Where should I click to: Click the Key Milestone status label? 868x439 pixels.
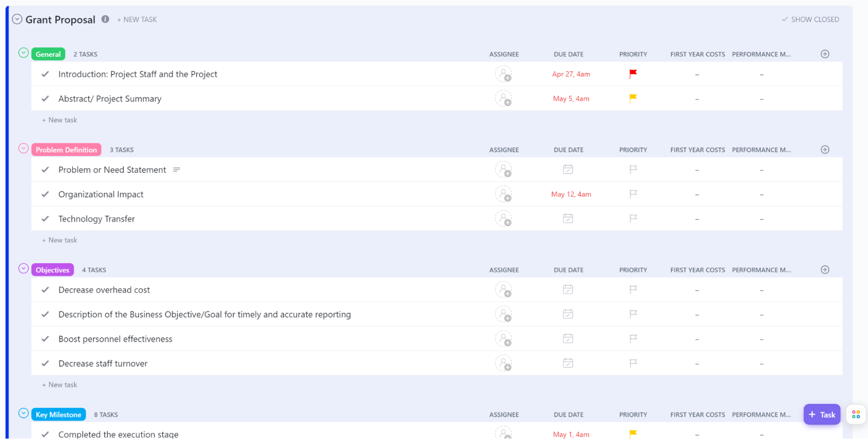point(58,414)
